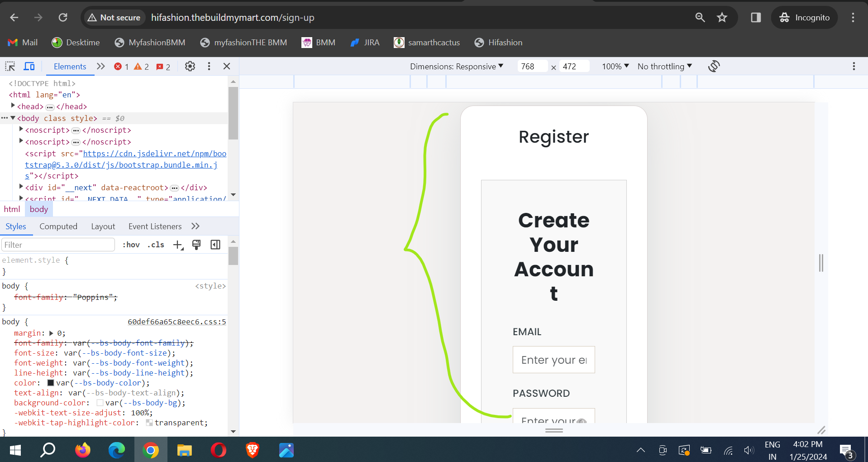Click the new style rule plus icon
The width and height of the screenshot is (868, 462).
point(178,245)
